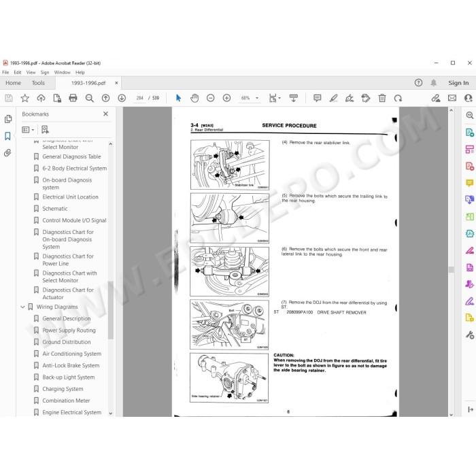Open Combination Meter bookmark
The width and height of the screenshot is (476, 476).
tap(66, 401)
